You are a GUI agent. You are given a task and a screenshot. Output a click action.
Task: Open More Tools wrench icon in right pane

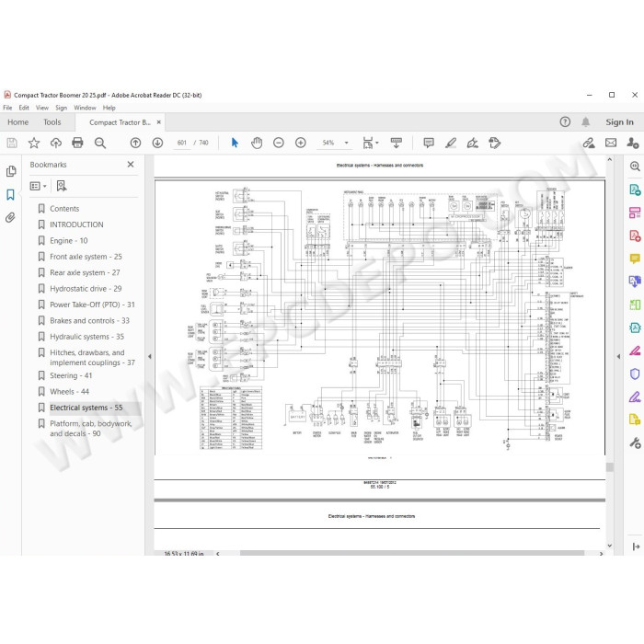point(635,443)
